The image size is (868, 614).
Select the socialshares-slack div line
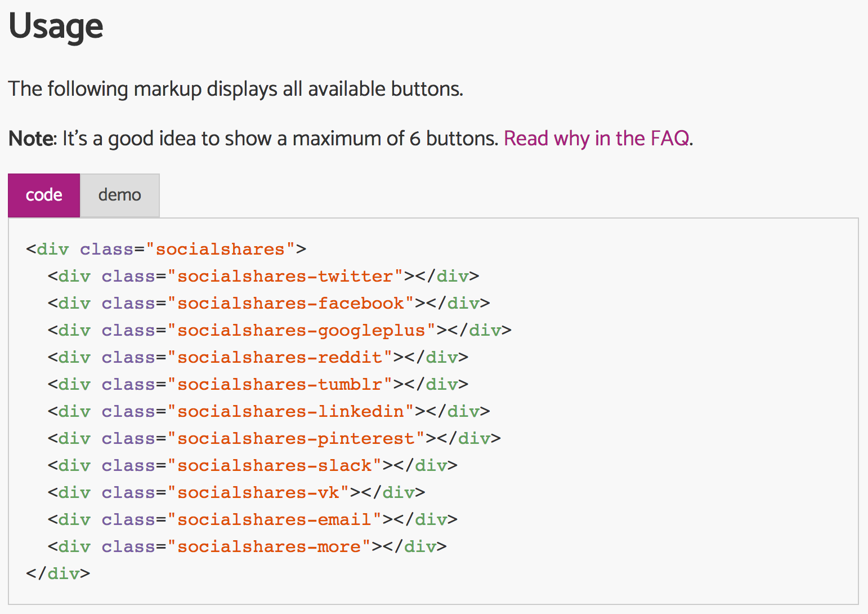[252, 465]
